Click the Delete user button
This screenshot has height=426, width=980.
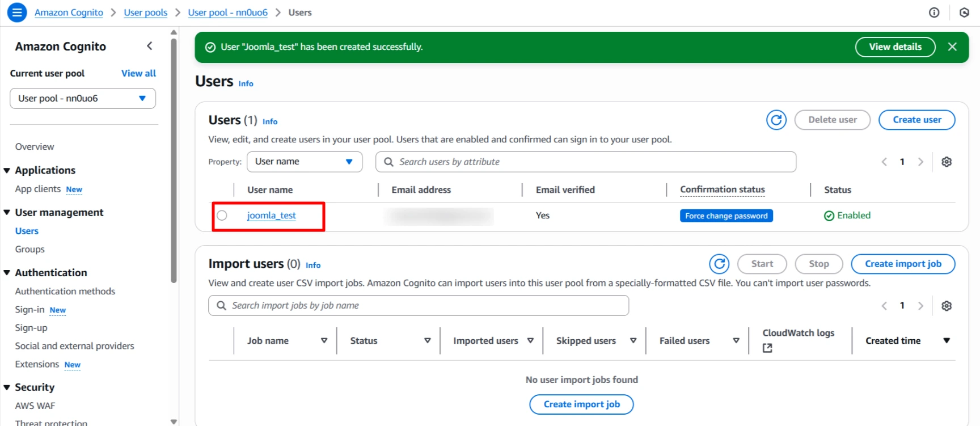833,120
